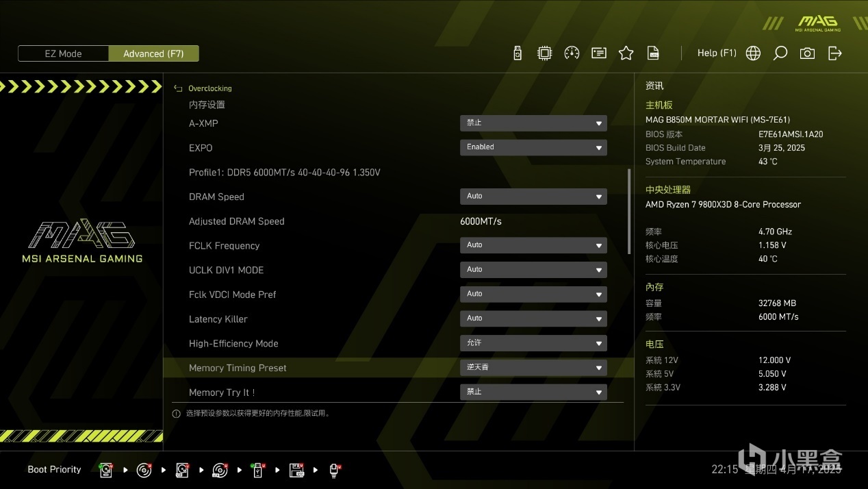
Task: Open the CPU chip icon in top toolbar
Action: click(544, 53)
